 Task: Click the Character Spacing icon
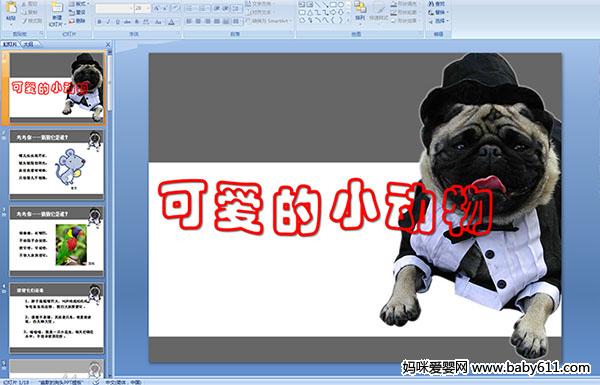coord(146,22)
